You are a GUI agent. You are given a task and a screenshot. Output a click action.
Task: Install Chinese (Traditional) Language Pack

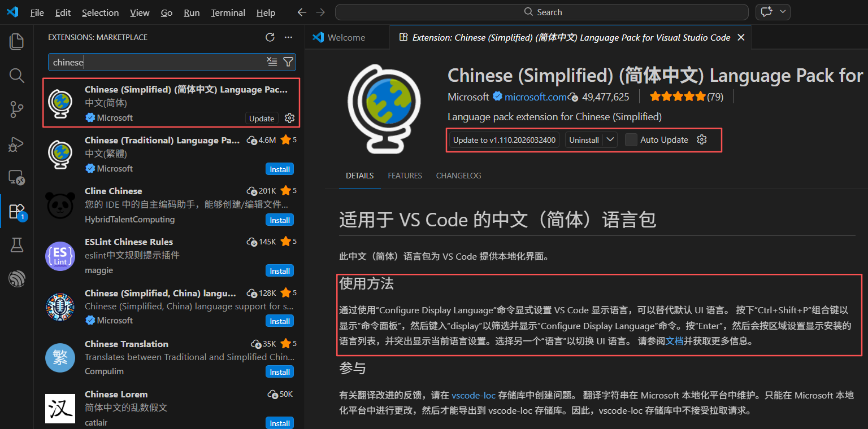[x=280, y=169]
